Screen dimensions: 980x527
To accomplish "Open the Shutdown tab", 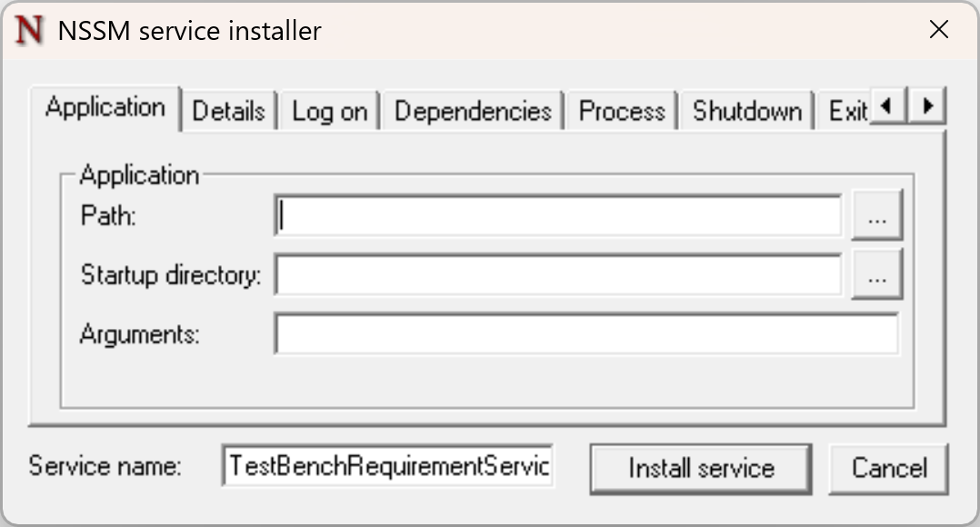I will pyautogui.click(x=746, y=109).
